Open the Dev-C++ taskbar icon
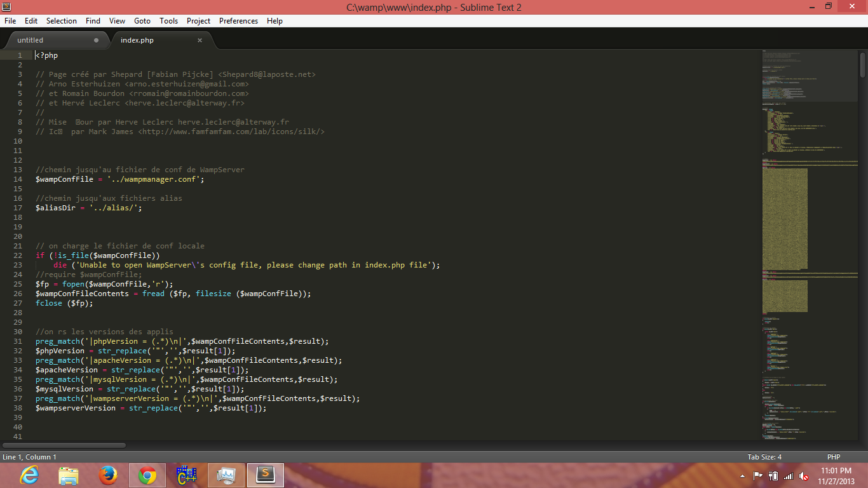This screenshot has height=488, width=868. point(187,475)
